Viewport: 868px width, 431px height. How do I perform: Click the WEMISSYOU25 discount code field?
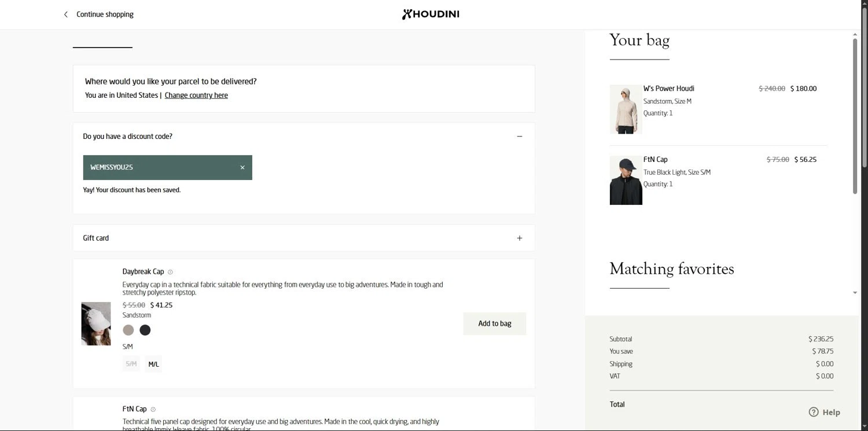coord(168,167)
